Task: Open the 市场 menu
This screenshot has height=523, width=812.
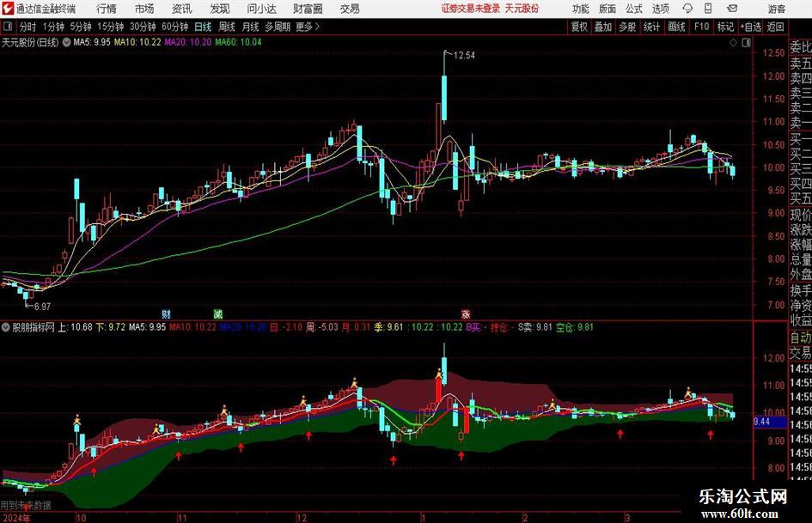Action: [144, 9]
